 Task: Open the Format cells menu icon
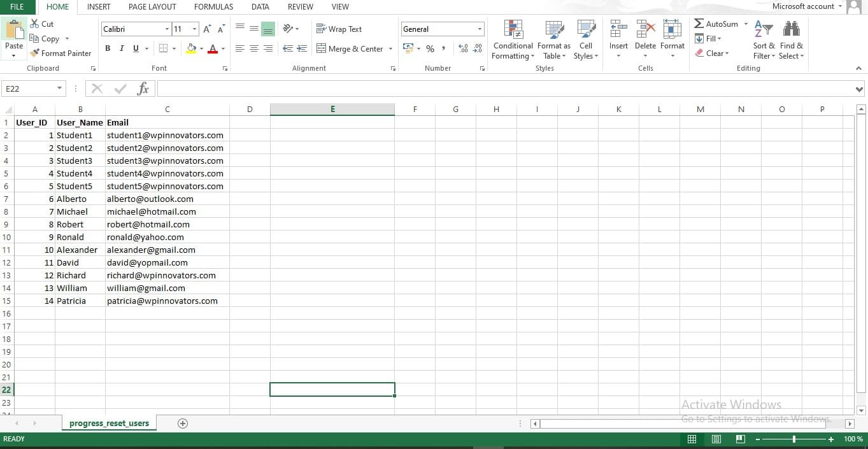coord(672,29)
